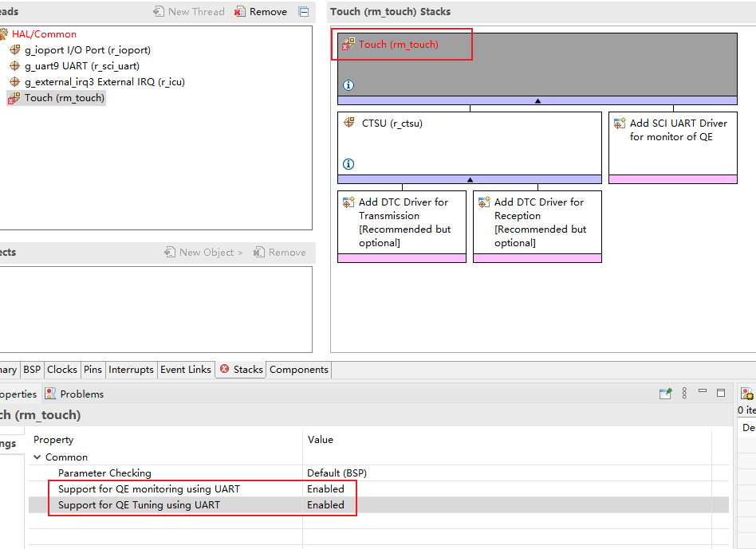This screenshot has height=549, width=756.
Task: Expand the Touch stack block upward arrow
Action: pos(537,101)
